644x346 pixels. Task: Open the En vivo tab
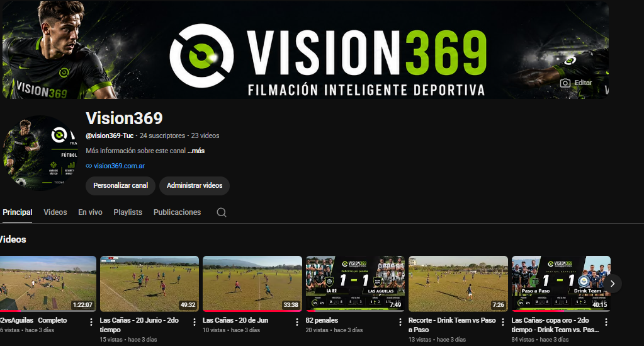tap(90, 212)
